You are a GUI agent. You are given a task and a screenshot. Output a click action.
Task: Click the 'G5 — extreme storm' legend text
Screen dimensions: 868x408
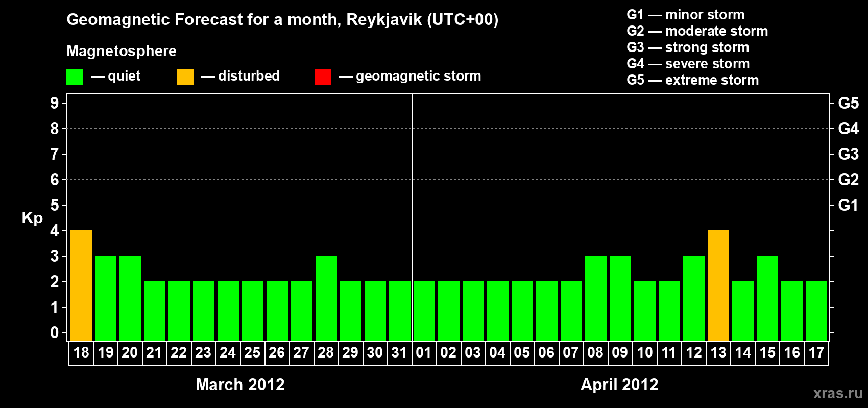(x=693, y=80)
